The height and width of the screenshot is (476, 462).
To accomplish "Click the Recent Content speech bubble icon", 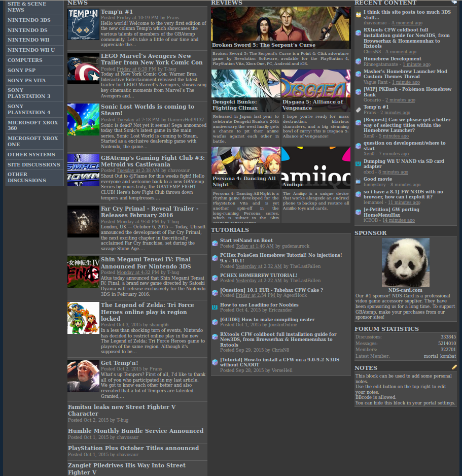I will click(x=454, y=2).
